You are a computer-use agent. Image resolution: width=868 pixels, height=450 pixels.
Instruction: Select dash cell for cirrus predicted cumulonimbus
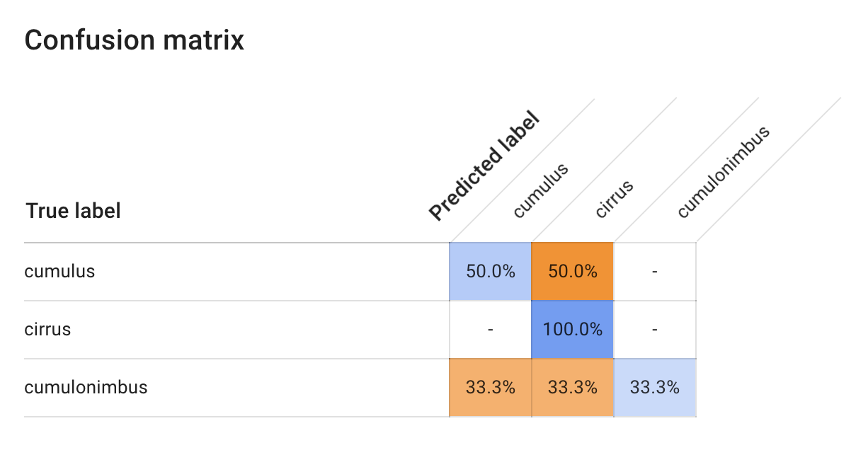(655, 330)
